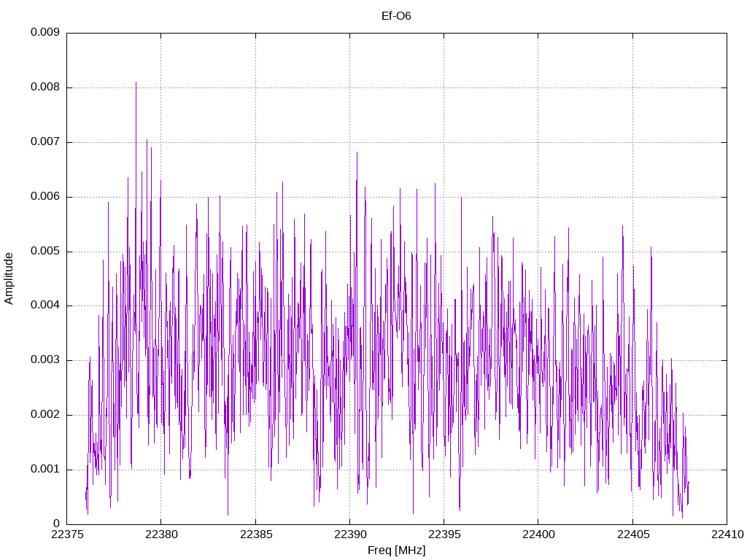Screen dimensions: 747x560
Task: Click the 0.004 y-axis tick label
Action: [45, 306]
